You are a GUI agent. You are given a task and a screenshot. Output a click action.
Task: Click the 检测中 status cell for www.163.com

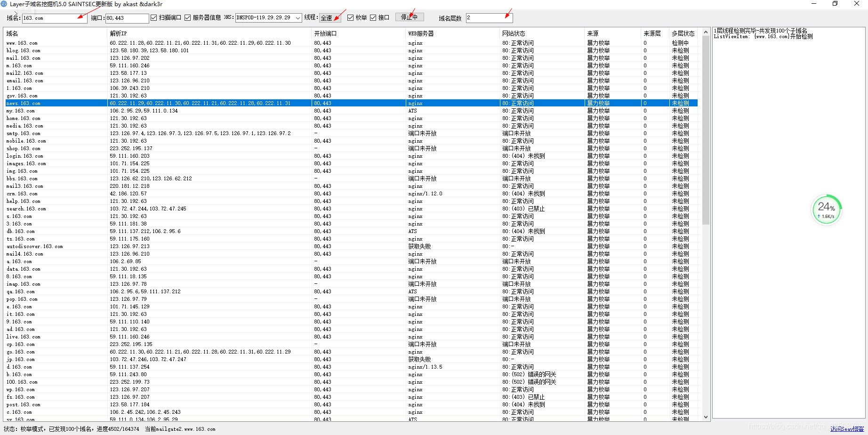pyautogui.click(x=680, y=43)
